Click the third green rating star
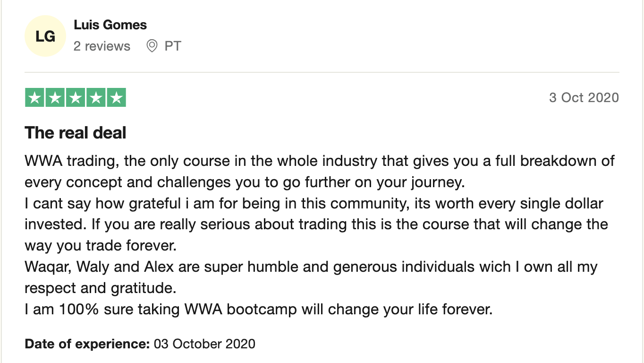Viewport: 644px width, 363px height. pyautogui.click(x=76, y=98)
